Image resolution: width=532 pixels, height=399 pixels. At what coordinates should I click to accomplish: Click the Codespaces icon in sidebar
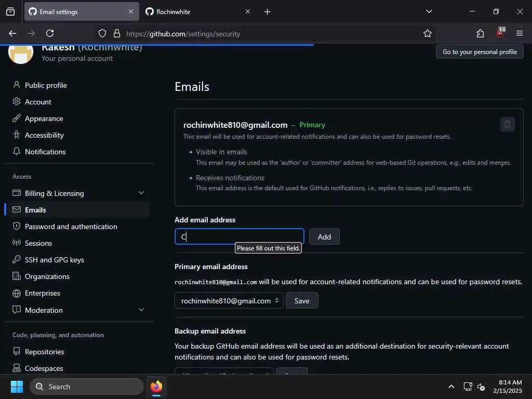16,368
